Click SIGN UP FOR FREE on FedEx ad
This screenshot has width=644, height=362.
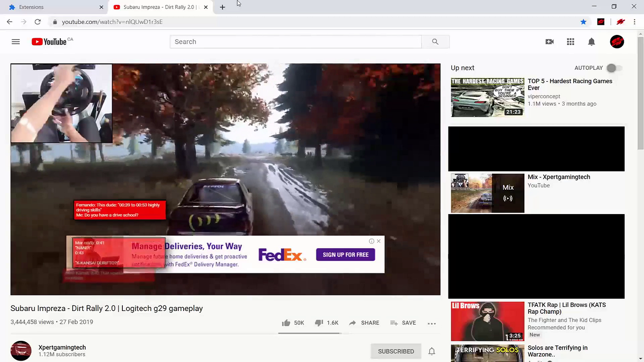[345, 255]
